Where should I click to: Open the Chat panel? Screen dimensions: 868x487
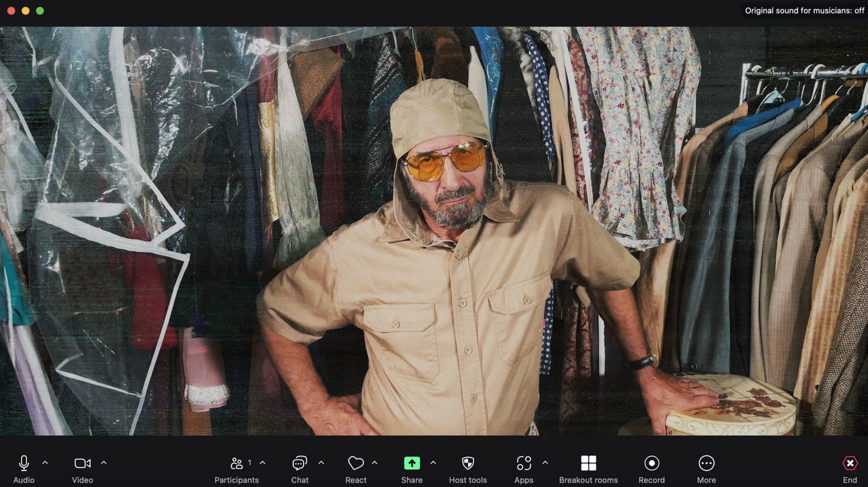pos(299,463)
